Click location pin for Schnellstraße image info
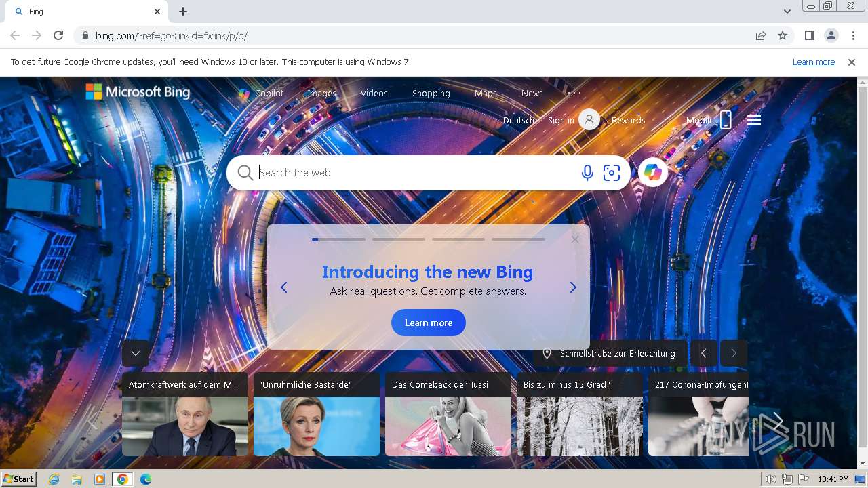868x488 pixels. (x=547, y=353)
